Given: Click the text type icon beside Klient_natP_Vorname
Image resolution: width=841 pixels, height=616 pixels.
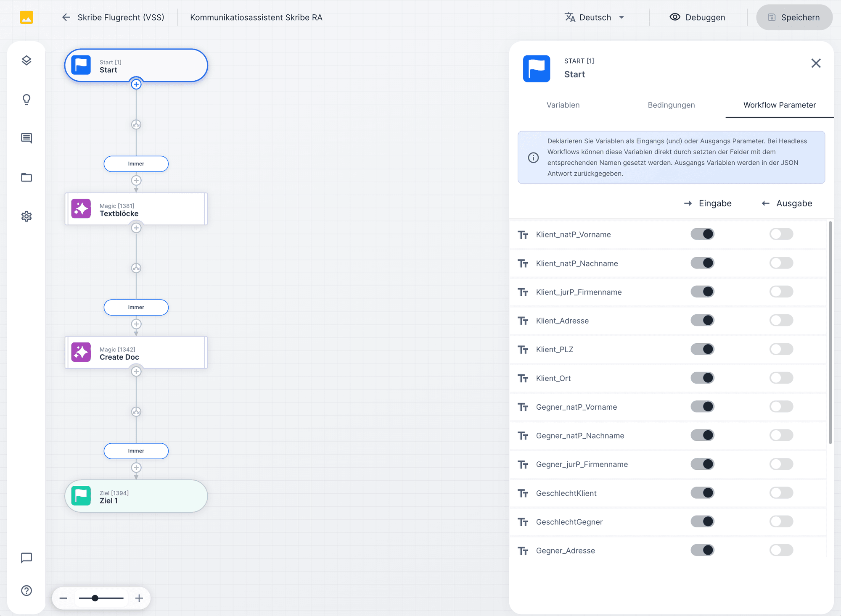Looking at the screenshot, I should [523, 234].
